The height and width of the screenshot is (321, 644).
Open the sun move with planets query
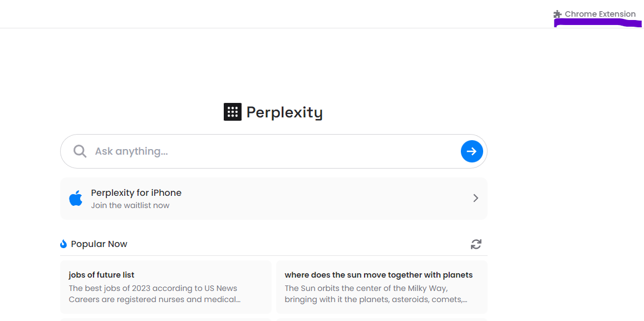(x=378, y=275)
